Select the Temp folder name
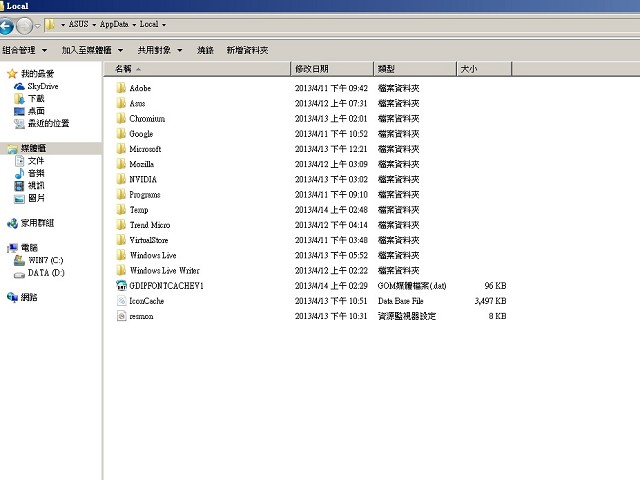 [x=139, y=210]
